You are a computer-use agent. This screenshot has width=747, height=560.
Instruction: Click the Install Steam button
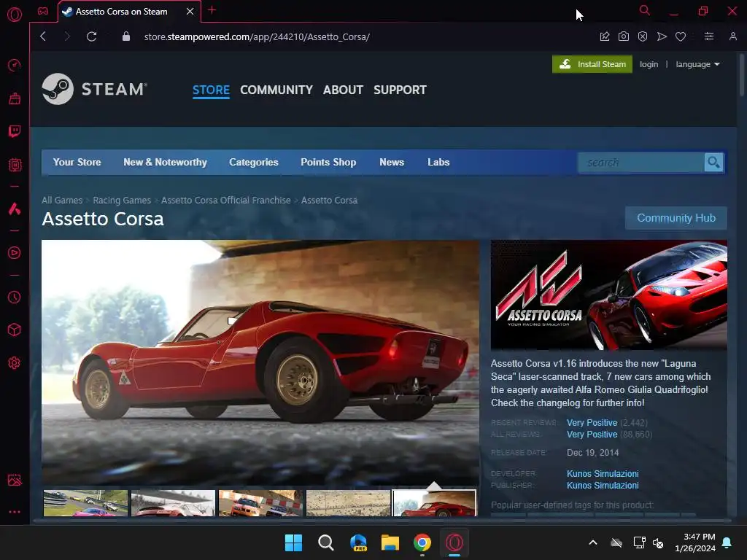592,64
